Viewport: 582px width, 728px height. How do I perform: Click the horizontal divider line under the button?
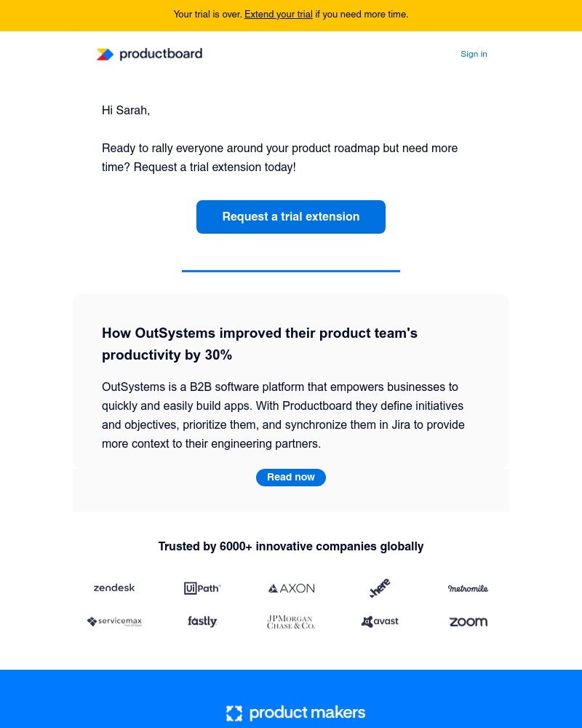pyautogui.click(x=291, y=270)
